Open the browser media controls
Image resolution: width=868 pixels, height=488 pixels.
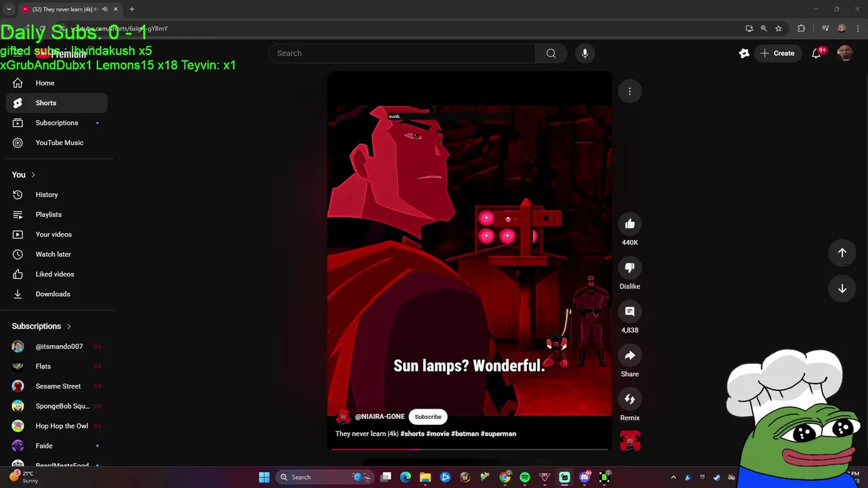tap(825, 28)
